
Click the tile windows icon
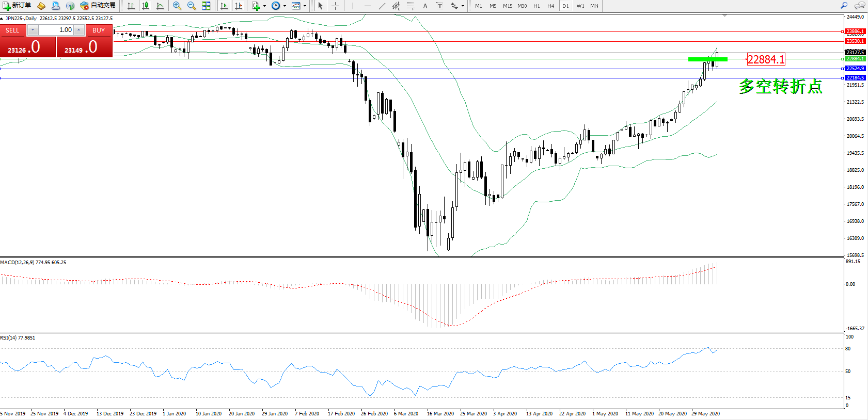pos(206,6)
